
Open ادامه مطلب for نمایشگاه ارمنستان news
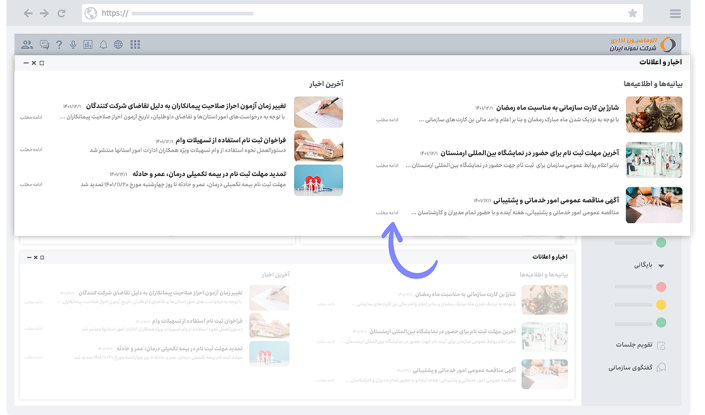387,165
